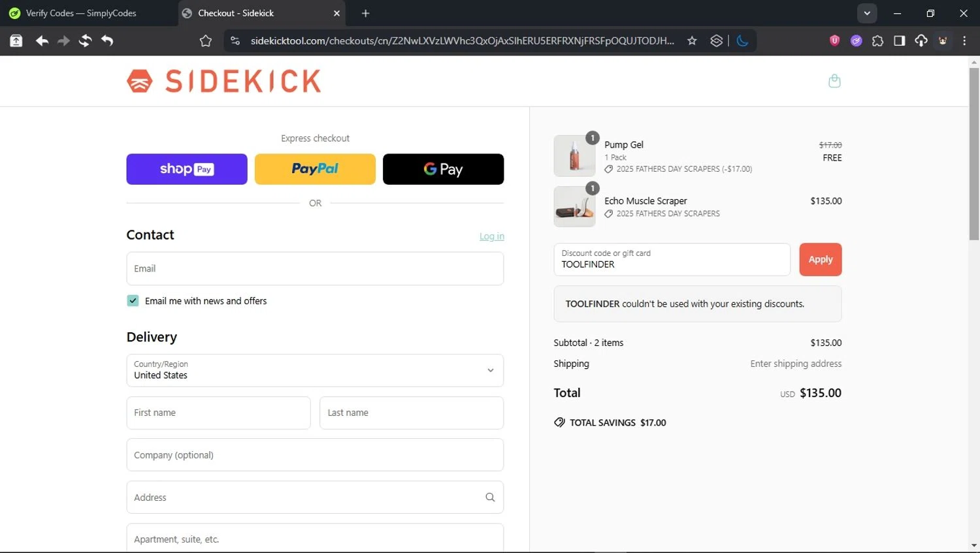This screenshot has width=980, height=553.
Task: Reload the page with the refresh icon
Action: coord(85,41)
